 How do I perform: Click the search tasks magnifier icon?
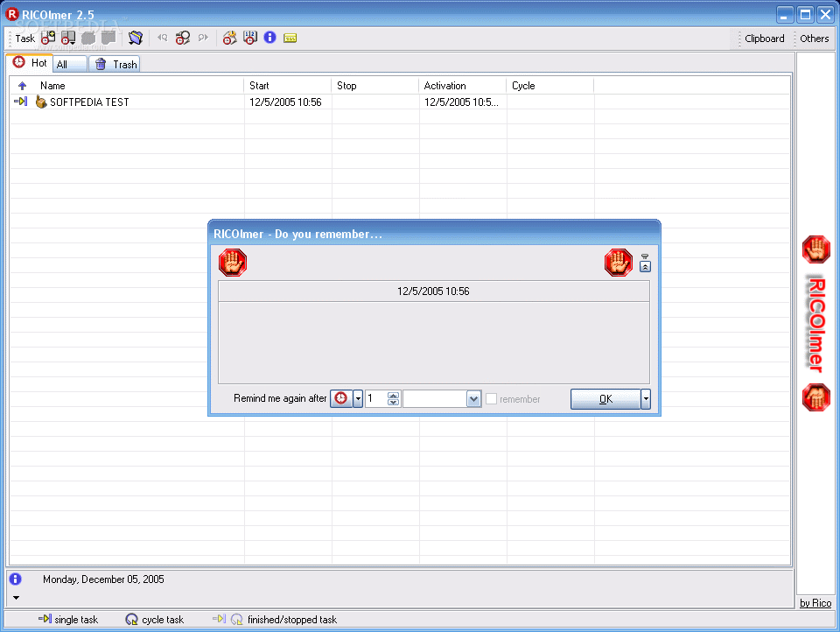(183, 38)
